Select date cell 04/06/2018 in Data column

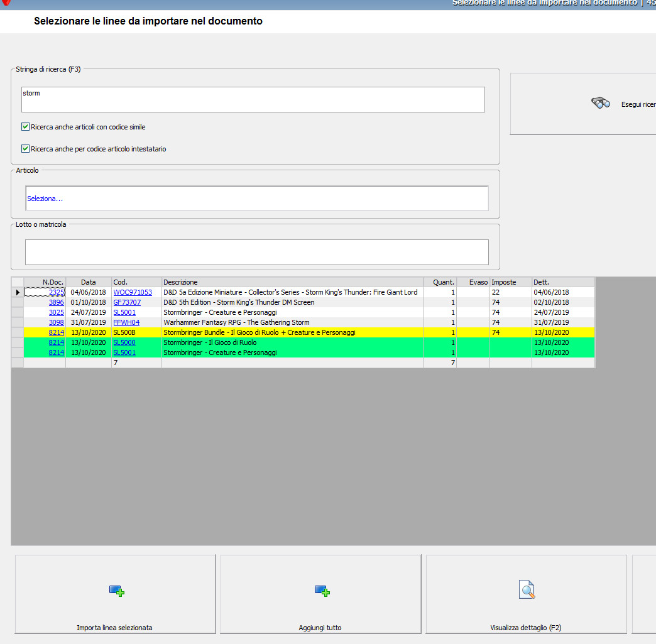pyautogui.click(x=89, y=292)
